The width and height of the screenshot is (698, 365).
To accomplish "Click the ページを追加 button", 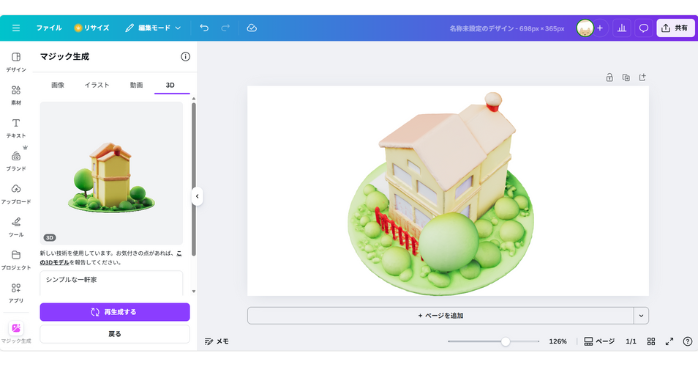I will pos(440,316).
